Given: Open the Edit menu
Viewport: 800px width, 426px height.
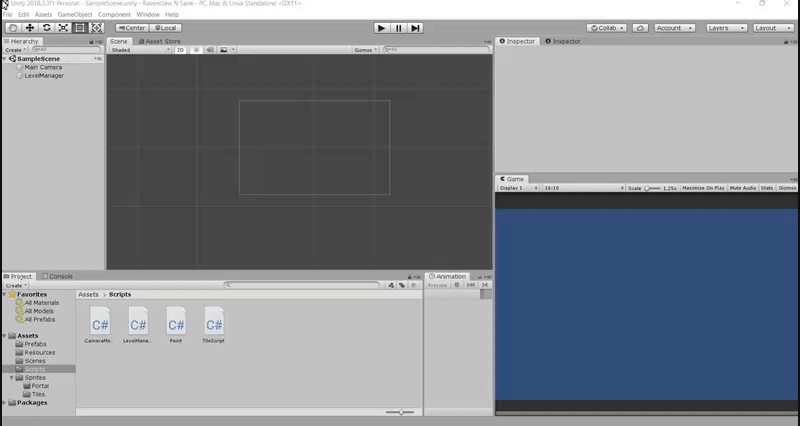Looking at the screenshot, I should tap(23, 15).
